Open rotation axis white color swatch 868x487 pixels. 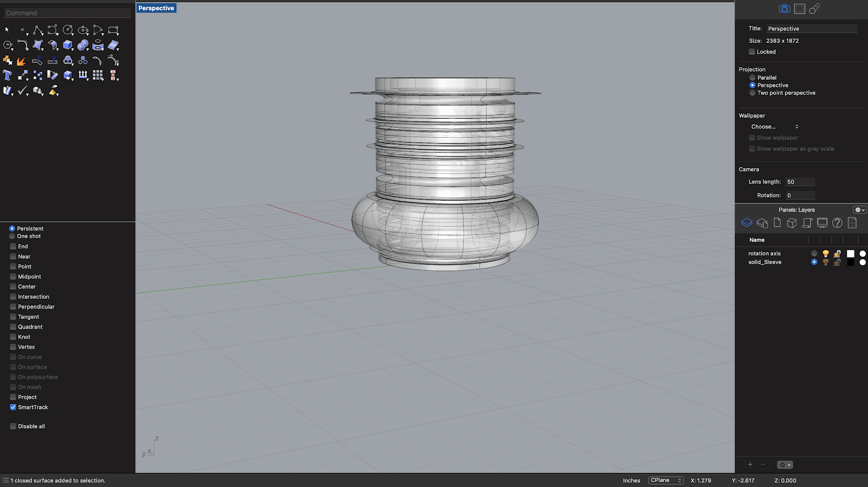click(x=851, y=253)
